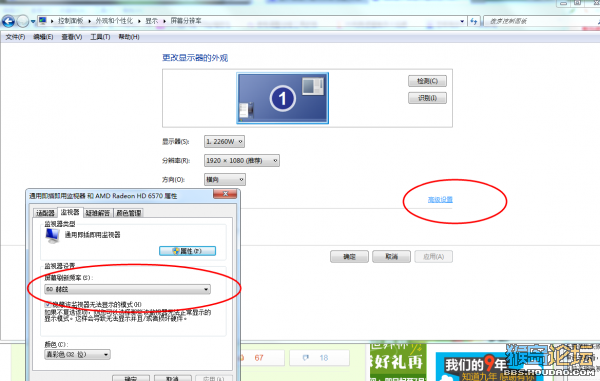600x381 pixels.
Task: Open the 显示器 dropdown showing 1. 2260W
Action: 224,142
